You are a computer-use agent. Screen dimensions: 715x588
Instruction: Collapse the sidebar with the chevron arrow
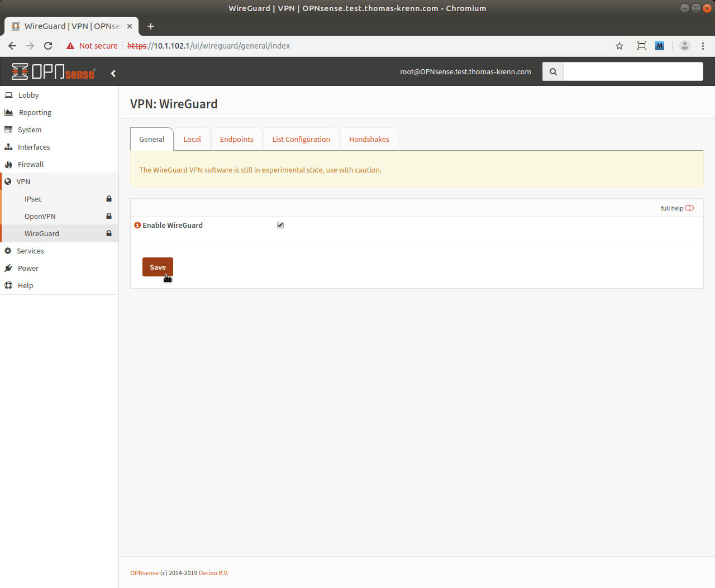tap(113, 73)
